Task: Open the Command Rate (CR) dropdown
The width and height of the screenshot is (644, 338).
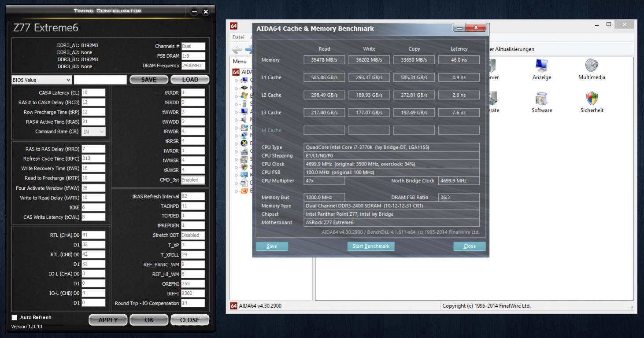Action: (x=93, y=132)
